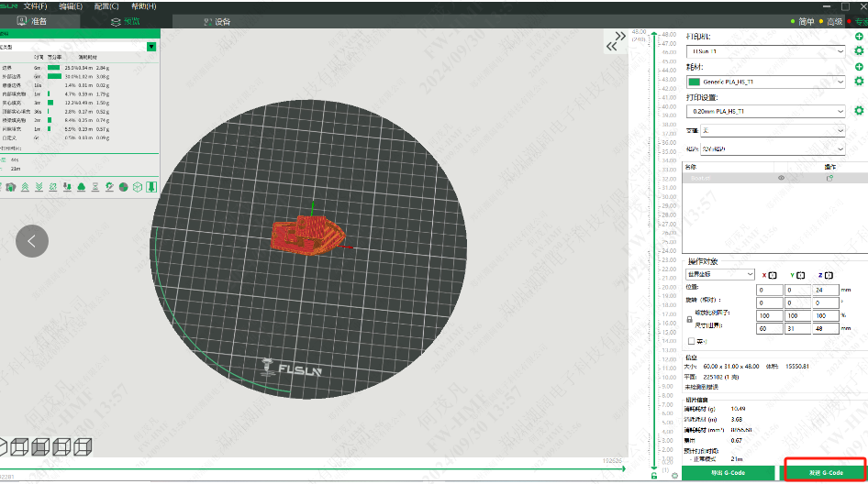
Task: Tick the checkbox below the size fields
Action: pos(691,341)
